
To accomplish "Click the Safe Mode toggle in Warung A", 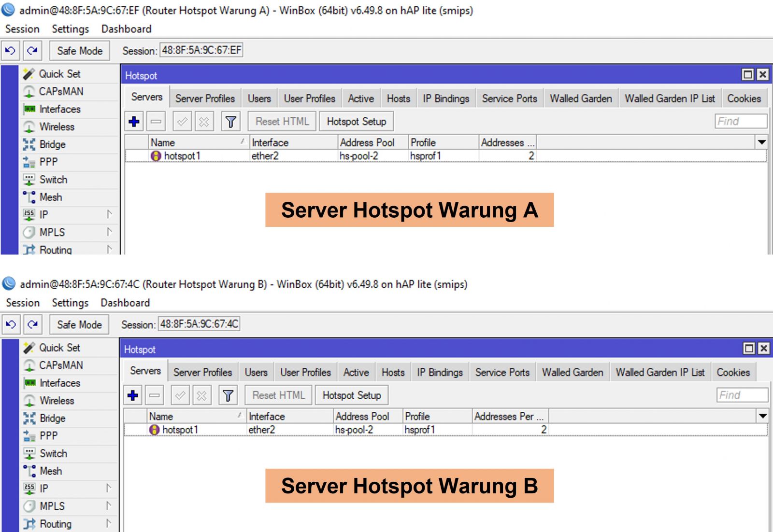I will [79, 51].
